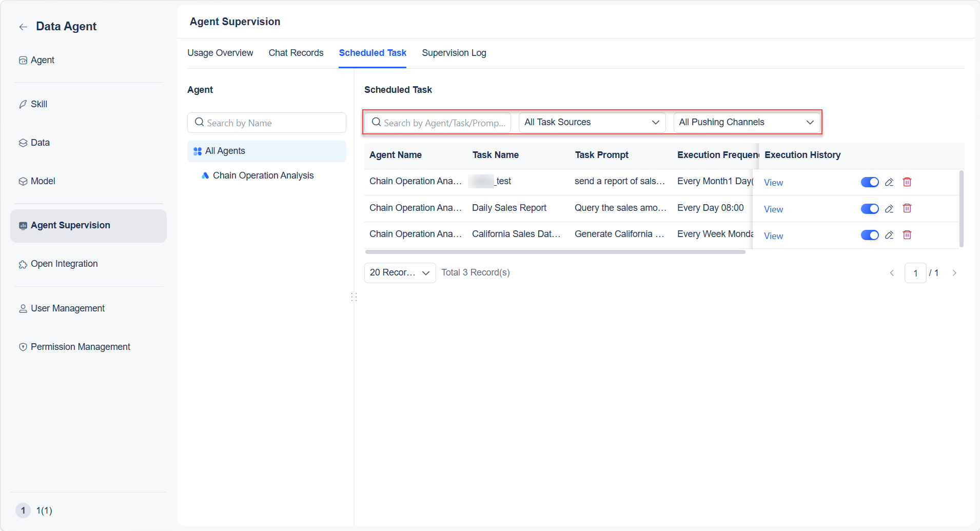Screen dimensions: 980x531
Task: Delete the California Sales task
Action: click(907, 235)
